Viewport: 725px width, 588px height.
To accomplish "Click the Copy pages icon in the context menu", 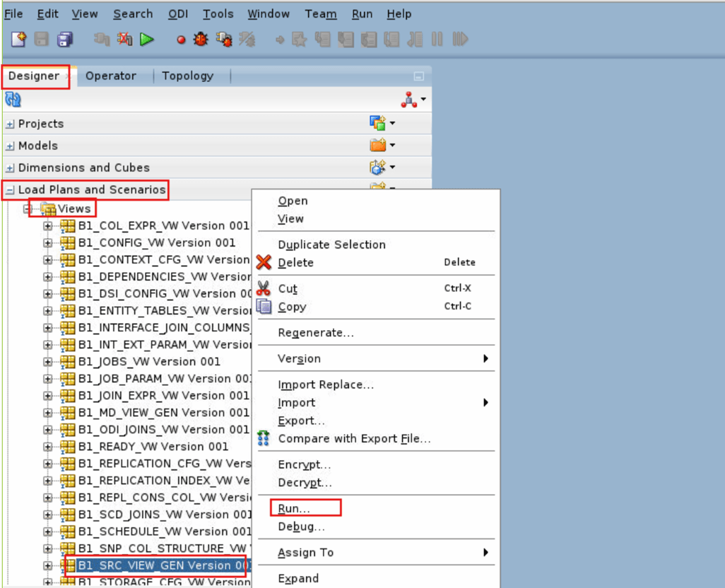I will [x=264, y=306].
